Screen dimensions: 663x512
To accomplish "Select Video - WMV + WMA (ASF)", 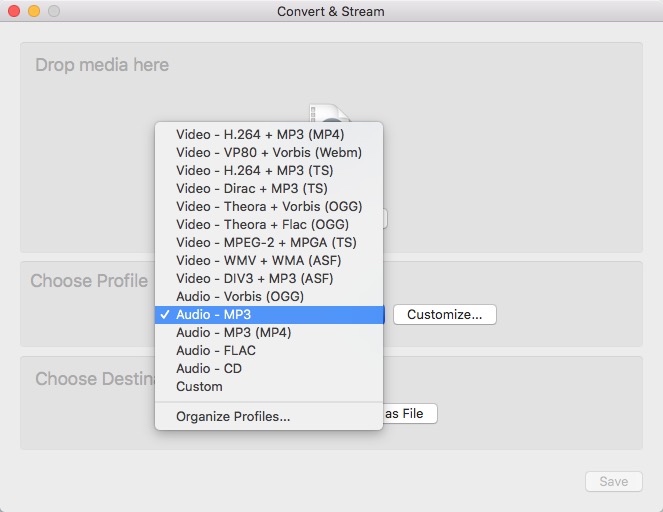I will click(269, 260).
